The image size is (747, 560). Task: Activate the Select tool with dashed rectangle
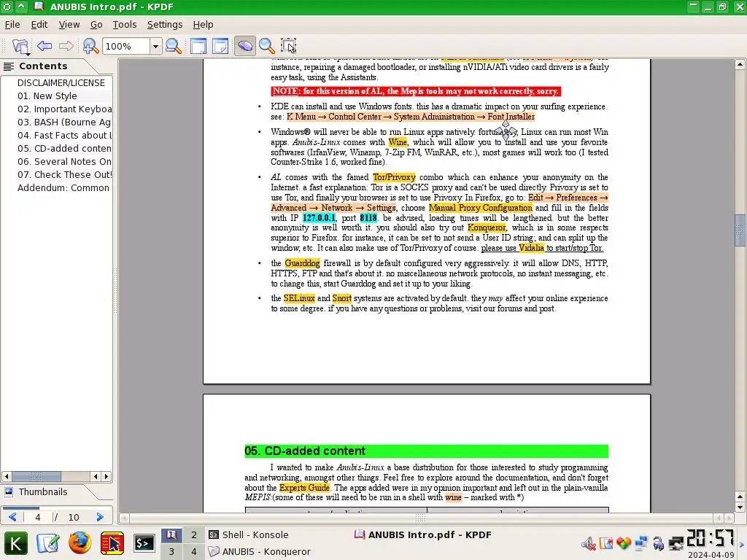[289, 46]
